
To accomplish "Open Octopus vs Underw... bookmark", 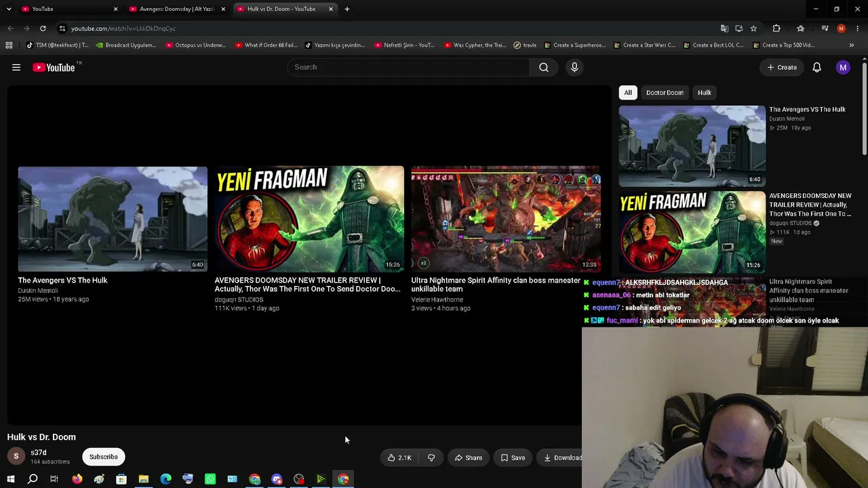I will [x=195, y=45].
